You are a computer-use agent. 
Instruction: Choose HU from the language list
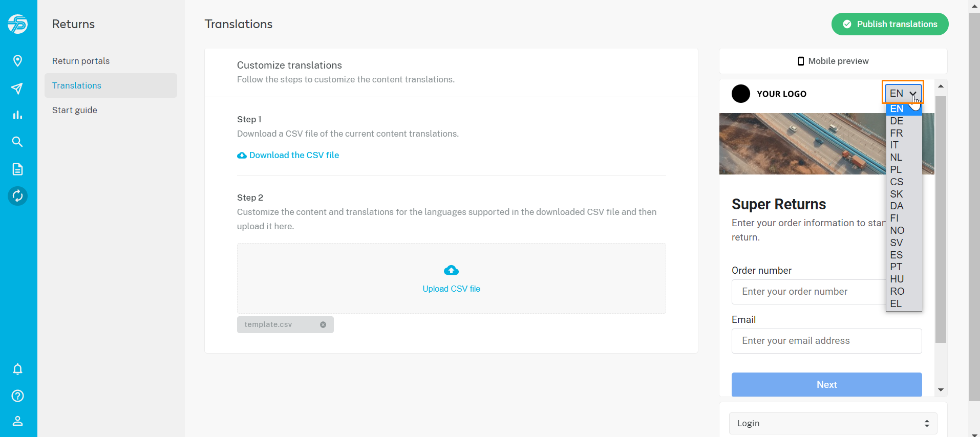pyautogui.click(x=904, y=279)
